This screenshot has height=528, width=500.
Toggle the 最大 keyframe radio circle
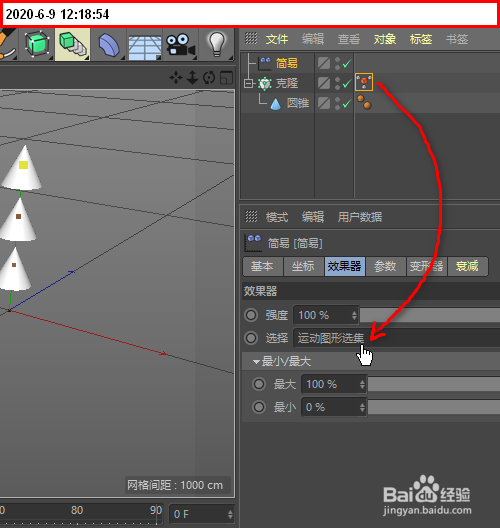259,384
